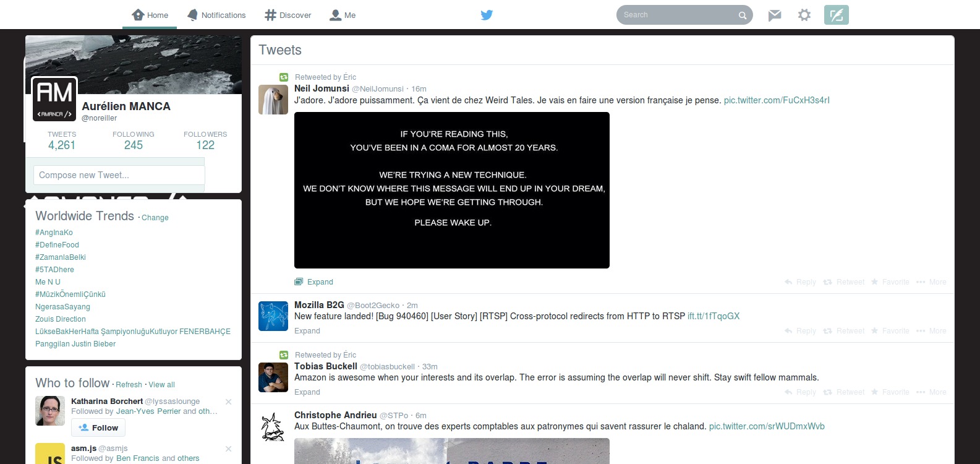Go to the Discover tab
This screenshot has width=980, height=464.
[x=288, y=15]
